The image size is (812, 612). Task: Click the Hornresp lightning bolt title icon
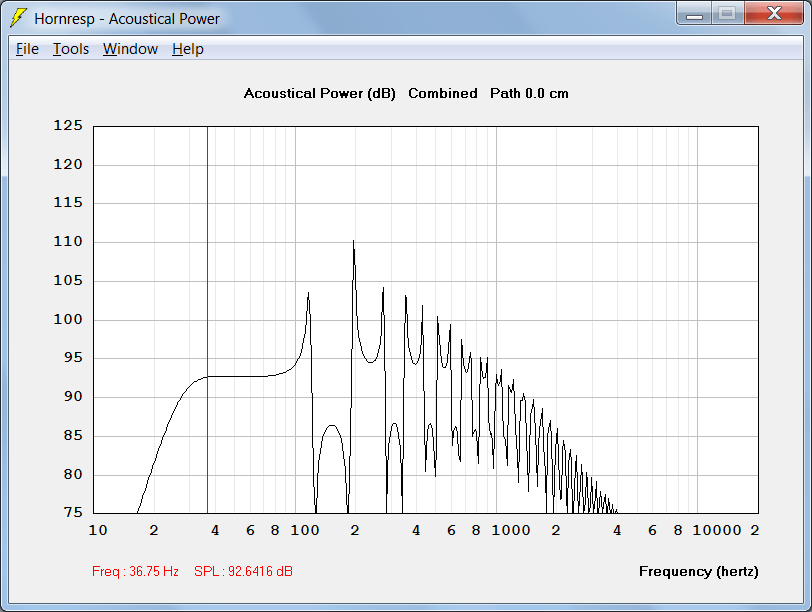point(18,18)
